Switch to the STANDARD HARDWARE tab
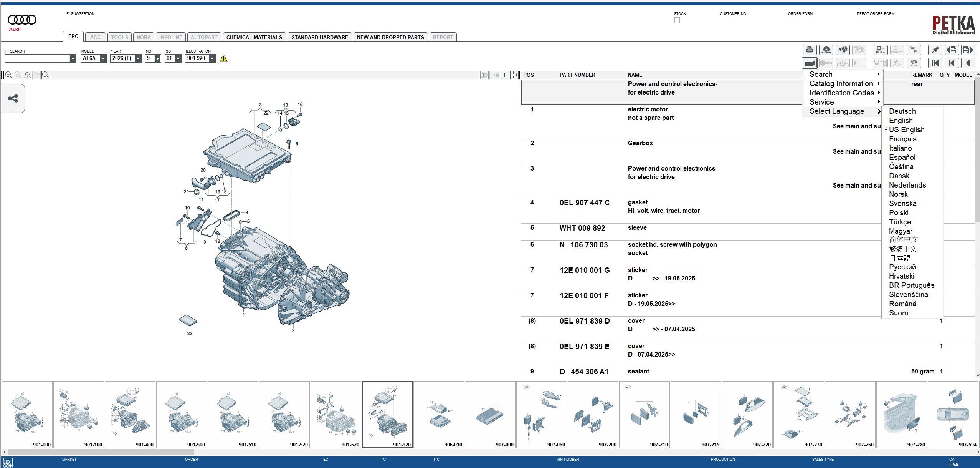 point(321,37)
